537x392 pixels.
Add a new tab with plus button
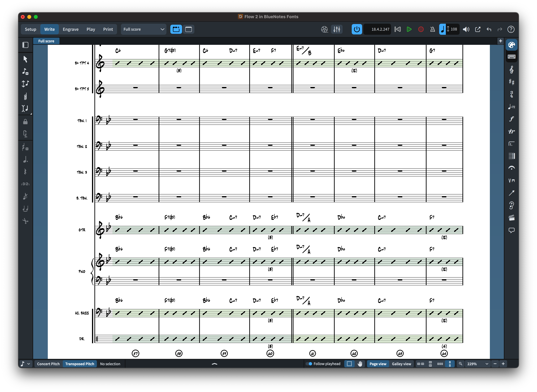click(500, 41)
